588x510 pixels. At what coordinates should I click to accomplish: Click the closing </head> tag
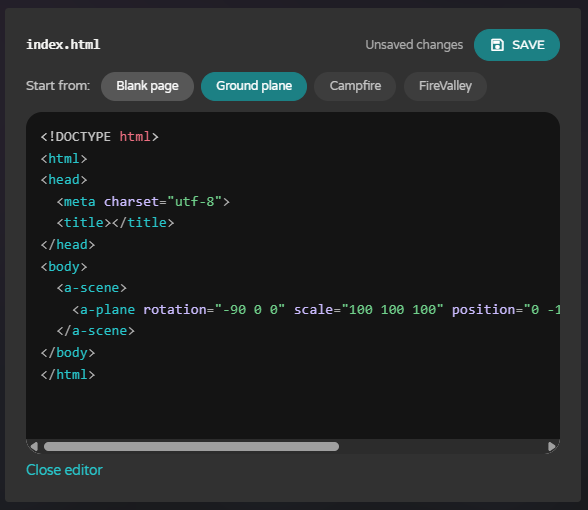click(68, 245)
